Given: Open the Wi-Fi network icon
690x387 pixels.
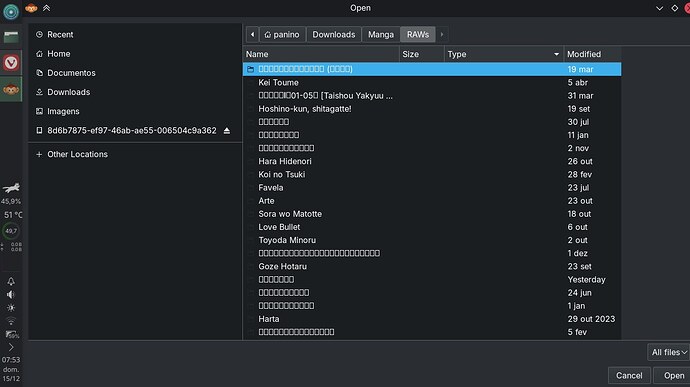Looking at the screenshot, I should [11, 321].
